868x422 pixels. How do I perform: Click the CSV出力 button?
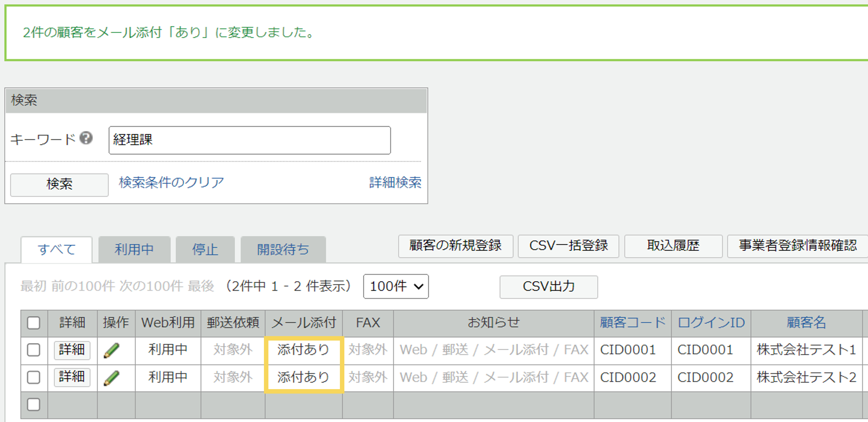coord(548,287)
